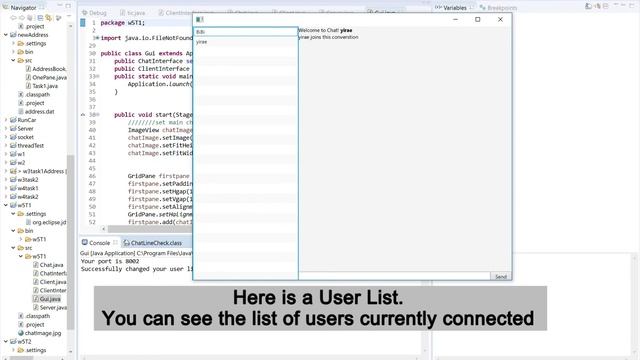Expand the socket project
Viewport: 640px width, 360px height.
pyautogui.click(x=6, y=137)
